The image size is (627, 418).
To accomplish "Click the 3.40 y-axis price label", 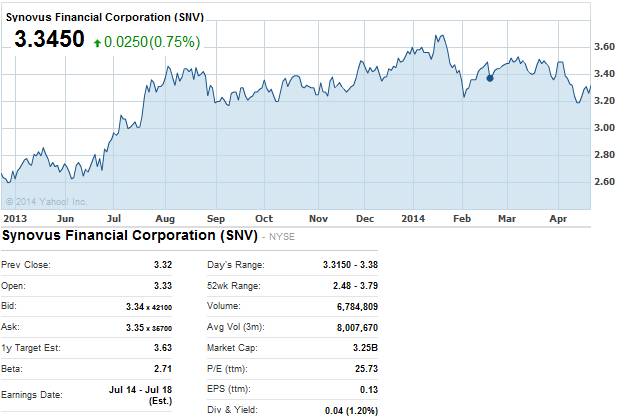I will point(604,74).
